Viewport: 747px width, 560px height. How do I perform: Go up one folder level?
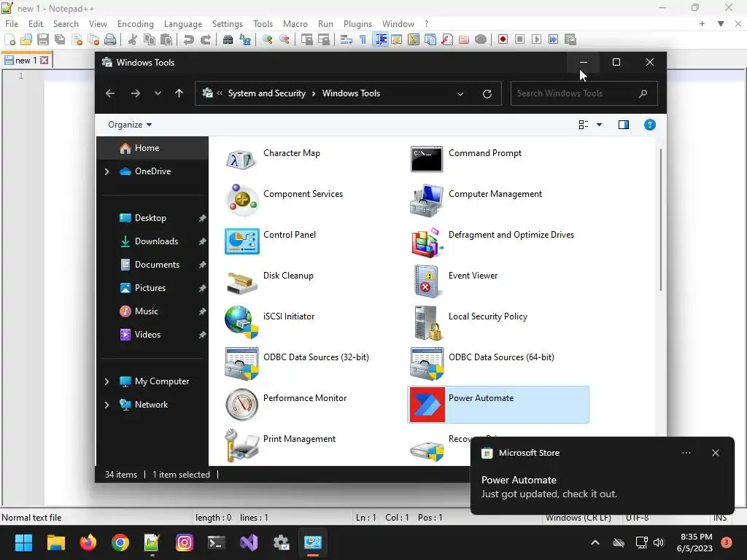(179, 94)
